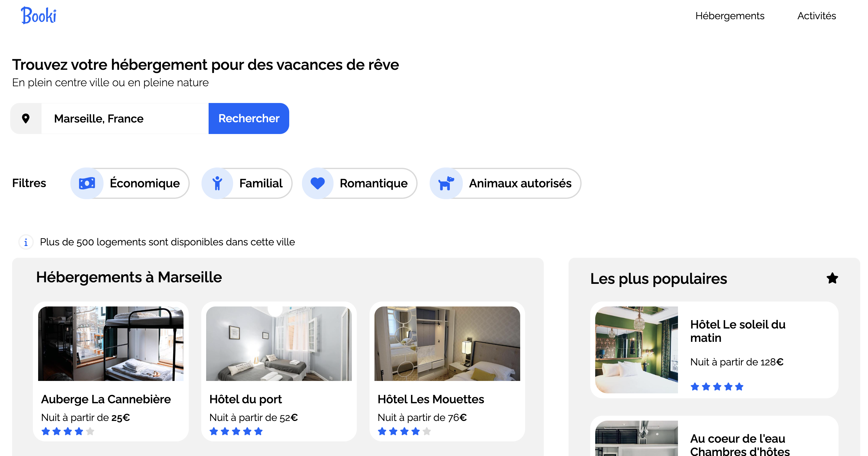The image size is (868, 456).
Task: Open the Hôtel Le soleil du matin card
Action: coord(737,331)
